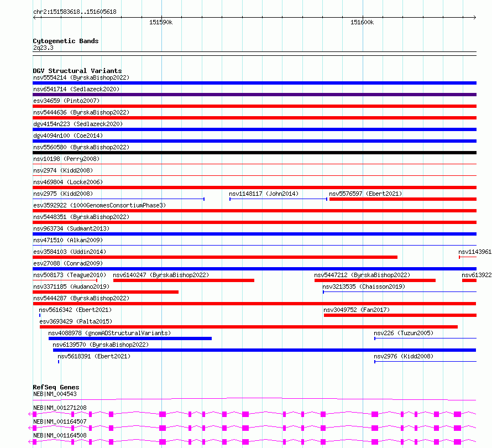Click the esv27088 (Conrad2009) label

68,263
